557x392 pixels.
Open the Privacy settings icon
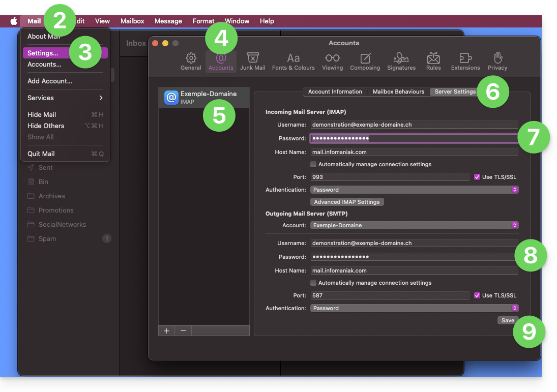click(497, 62)
